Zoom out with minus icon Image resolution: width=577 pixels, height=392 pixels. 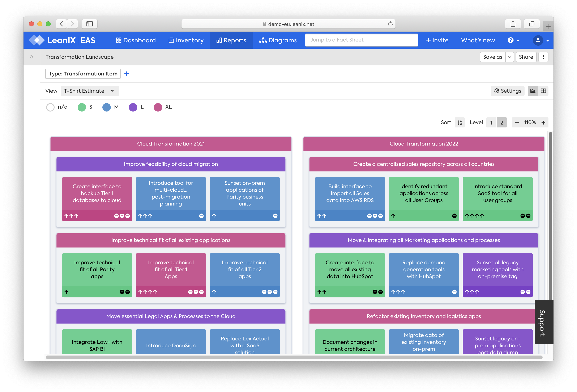point(517,123)
